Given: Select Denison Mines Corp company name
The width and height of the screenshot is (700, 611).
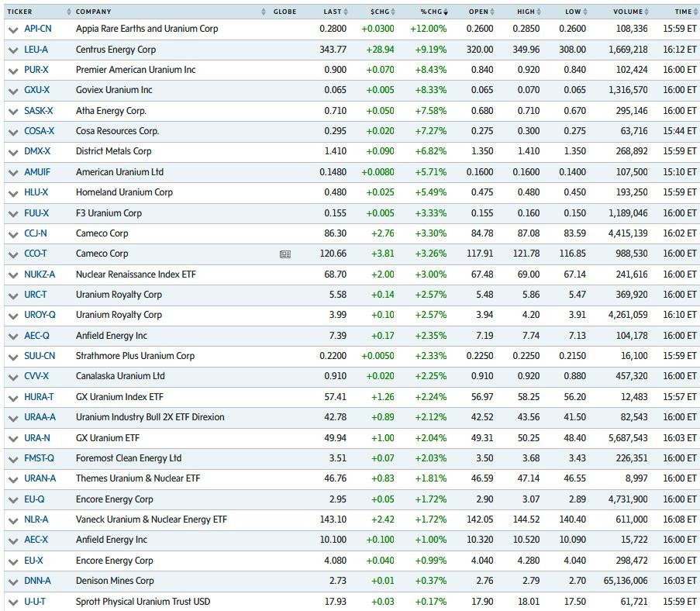Looking at the screenshot, I should tap(115, 581).
